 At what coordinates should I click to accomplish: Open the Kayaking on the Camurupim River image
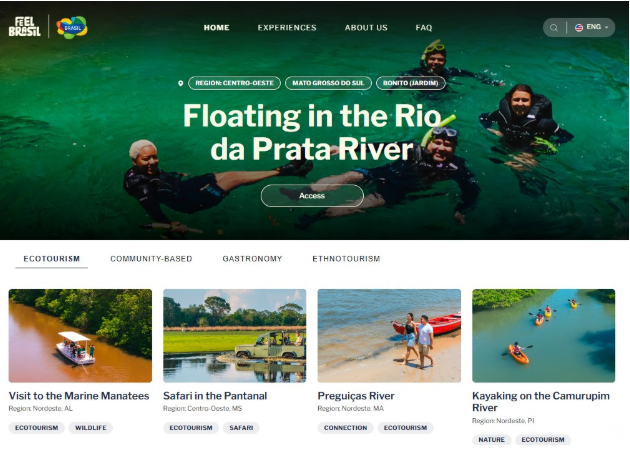click(x=544, y=336)
